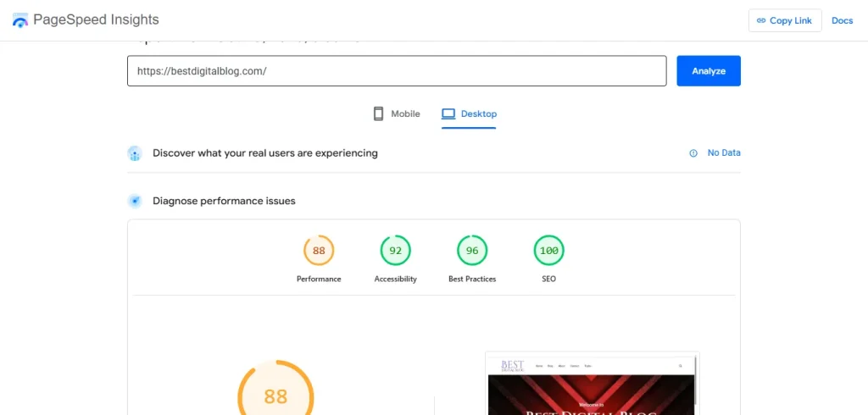Screen dimensions: 868x415
Task: Click the Performance label under the gauge
Action: 319,279
